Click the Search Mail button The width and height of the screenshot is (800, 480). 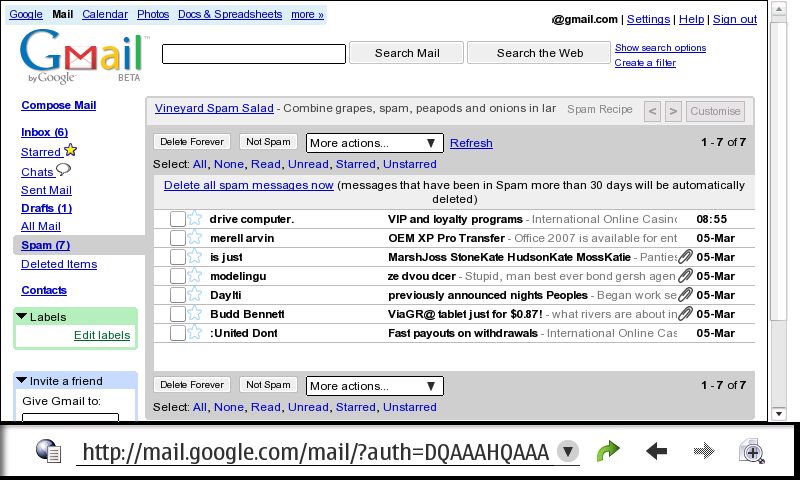(x=407, y=53)
